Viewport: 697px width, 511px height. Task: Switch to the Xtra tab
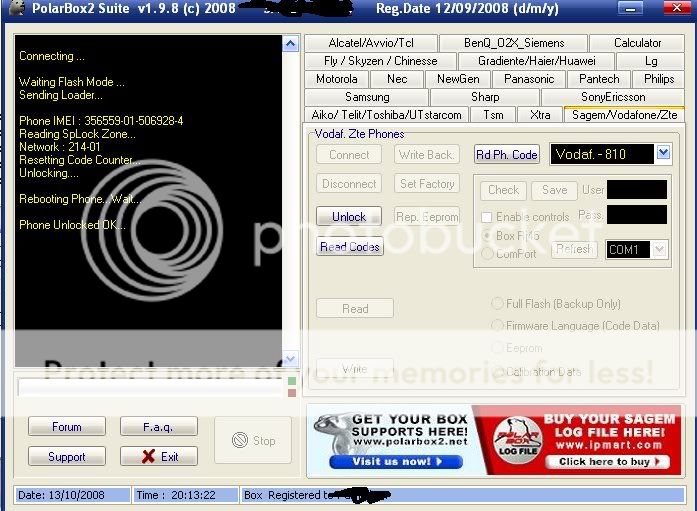(x=540, y=115)
